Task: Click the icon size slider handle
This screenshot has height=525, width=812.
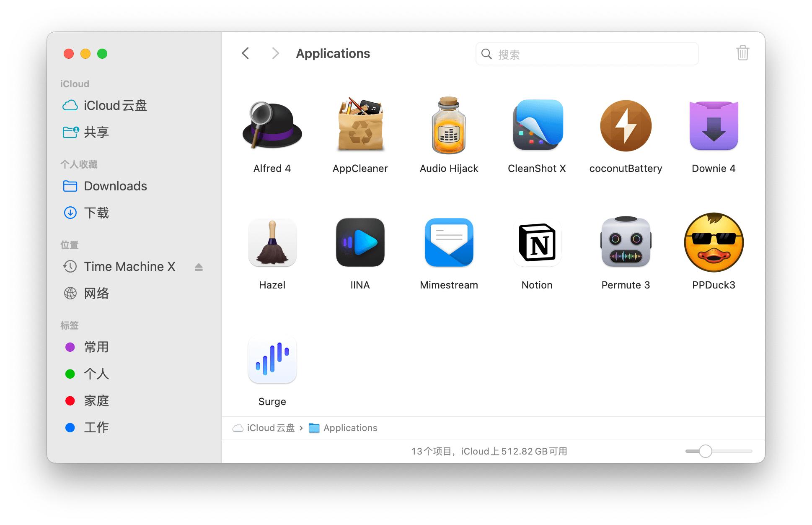Action: (x=705, y=451)
